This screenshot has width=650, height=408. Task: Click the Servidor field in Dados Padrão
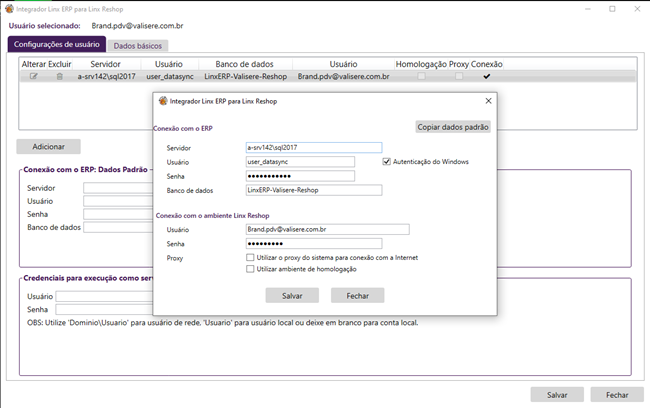[x=118, y=188]
